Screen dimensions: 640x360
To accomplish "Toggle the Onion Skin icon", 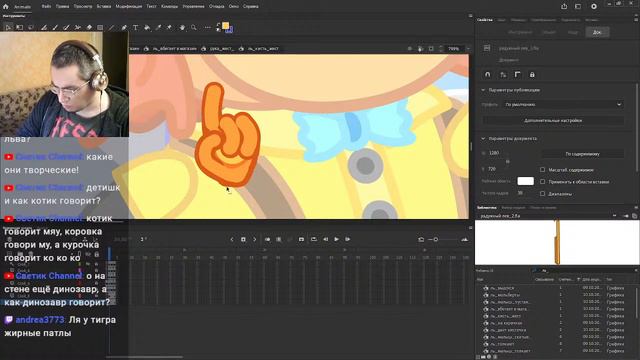I will point(267,239).
